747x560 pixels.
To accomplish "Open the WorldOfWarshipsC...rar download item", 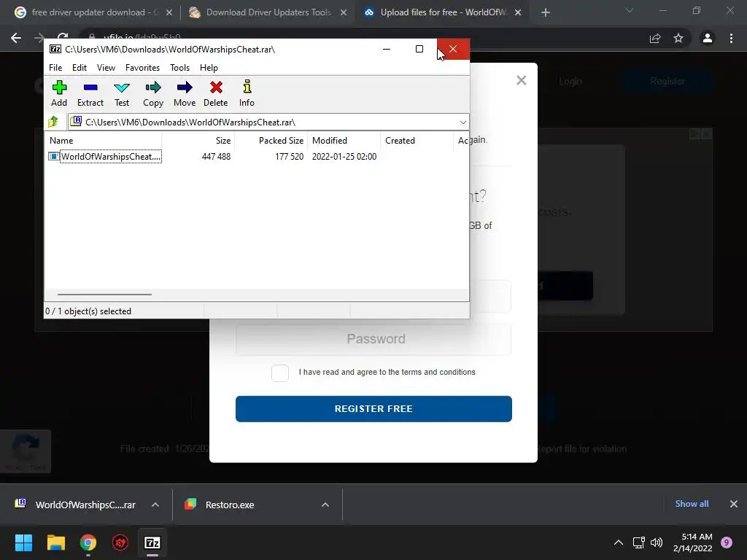I will pyautogui.click(x=76, y=505).
